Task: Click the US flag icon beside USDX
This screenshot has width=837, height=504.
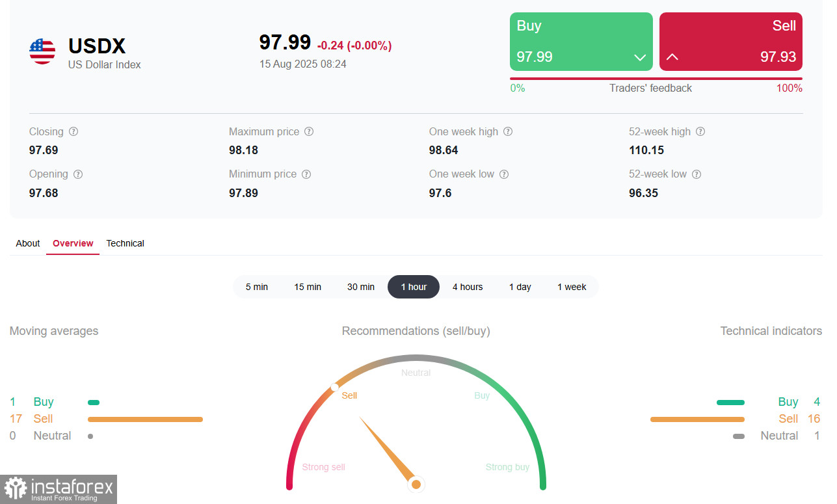Action: point(42,51)
